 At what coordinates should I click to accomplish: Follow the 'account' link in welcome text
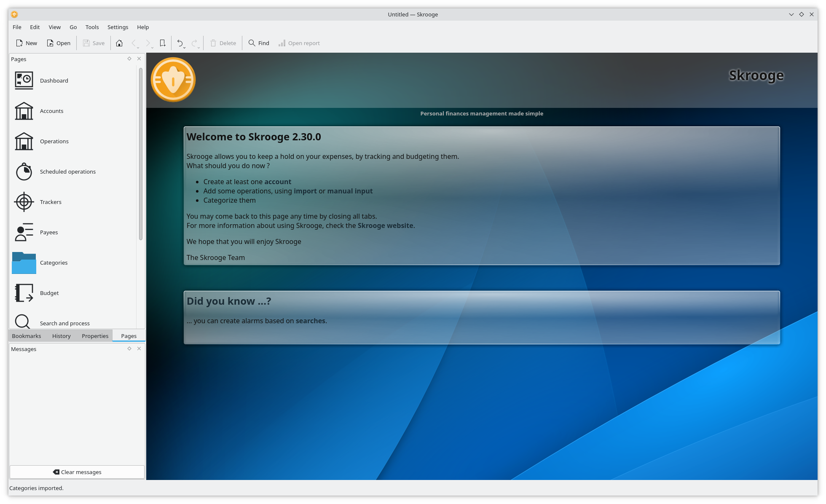coord(278,182)
